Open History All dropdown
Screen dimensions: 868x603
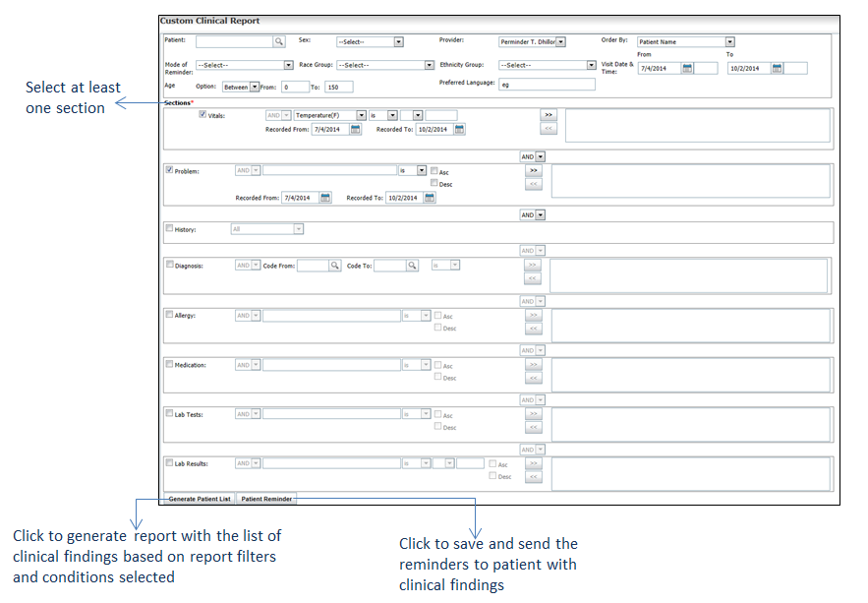click(266, 228)
